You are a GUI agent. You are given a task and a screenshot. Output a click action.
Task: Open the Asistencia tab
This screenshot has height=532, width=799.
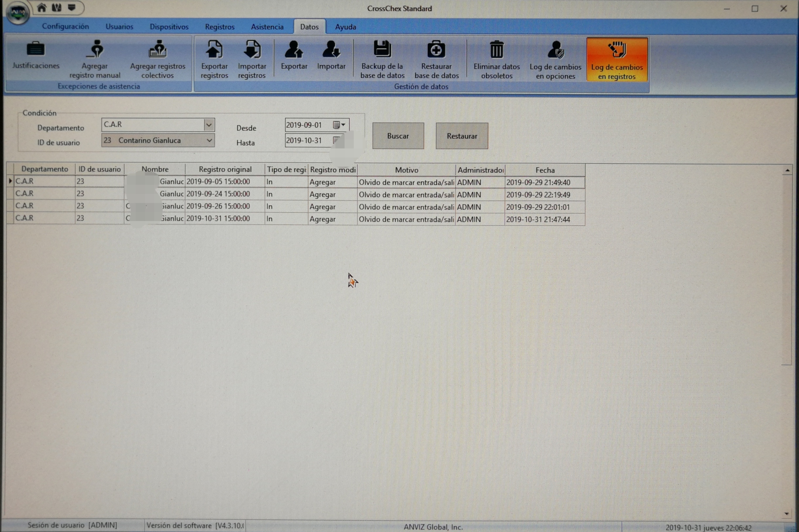coord(267,27)
